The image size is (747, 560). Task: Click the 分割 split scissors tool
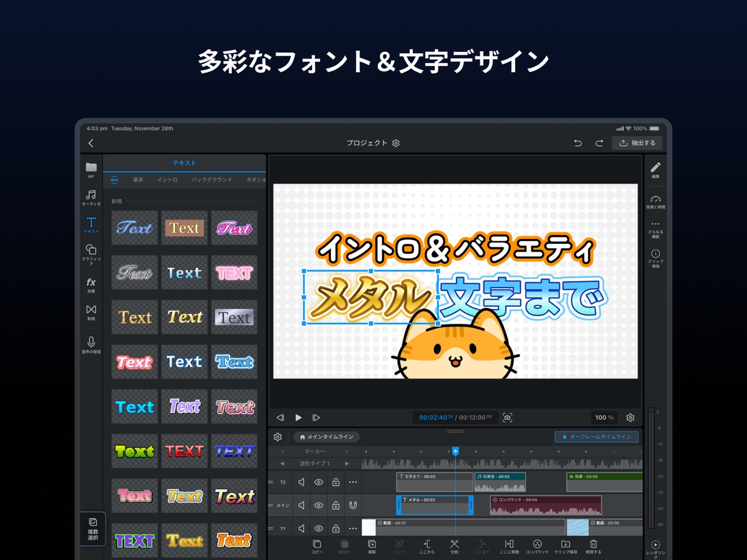click(454, 547)
